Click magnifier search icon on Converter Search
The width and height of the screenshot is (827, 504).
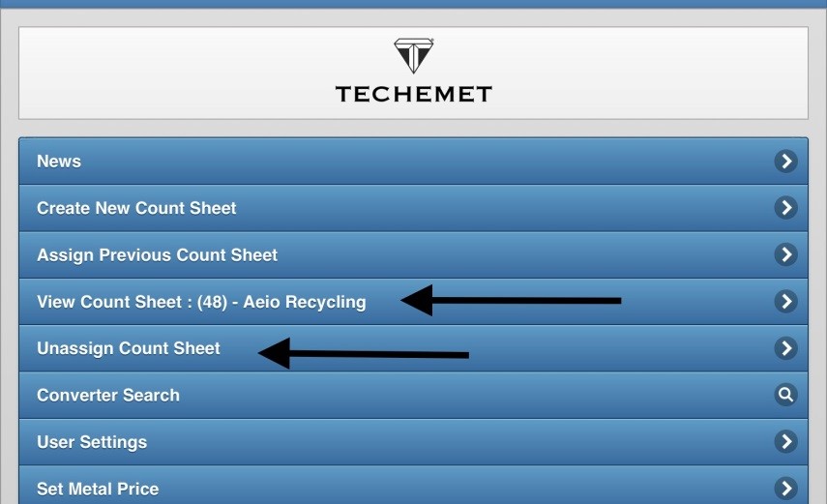(786, 395)
